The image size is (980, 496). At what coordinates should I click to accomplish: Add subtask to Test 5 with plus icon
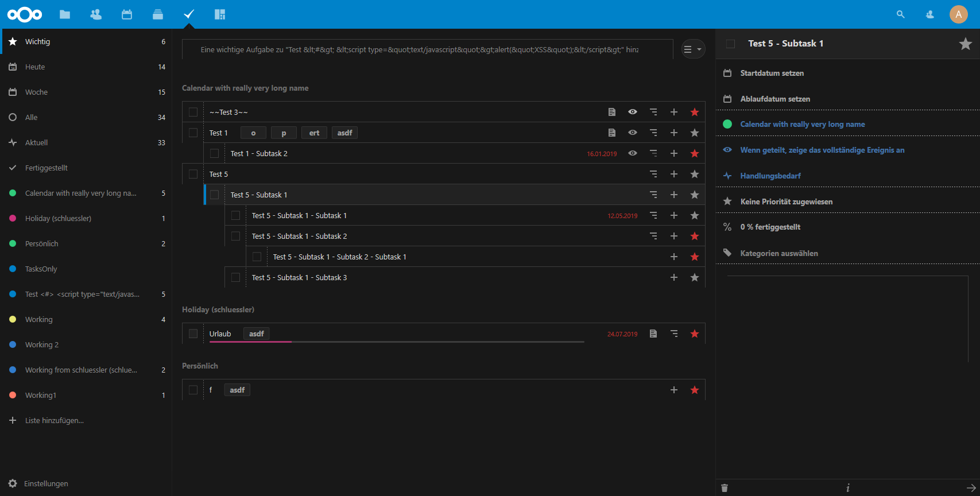click(x=674, y=174)
